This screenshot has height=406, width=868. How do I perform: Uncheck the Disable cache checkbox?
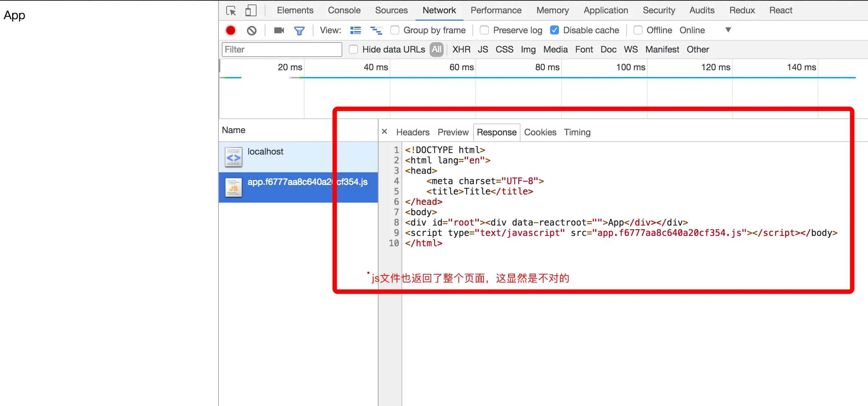pos(555,30)
